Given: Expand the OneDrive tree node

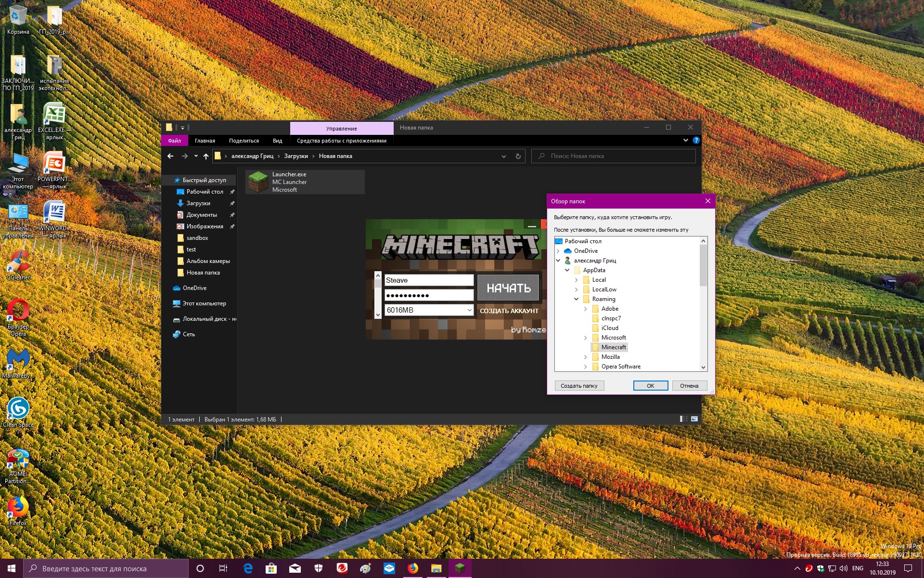Looking at the screenshot, I should click(x=558, y=251).
